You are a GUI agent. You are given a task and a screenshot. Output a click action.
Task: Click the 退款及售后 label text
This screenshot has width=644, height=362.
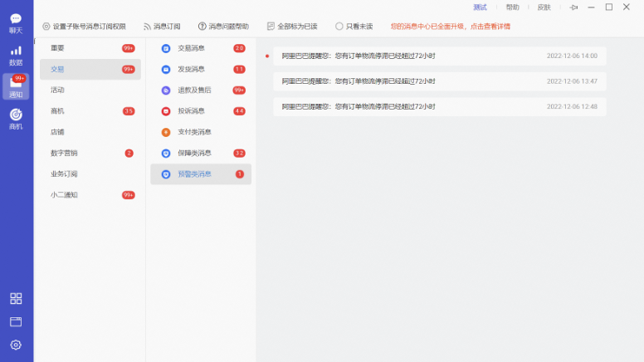click(194, 90)
